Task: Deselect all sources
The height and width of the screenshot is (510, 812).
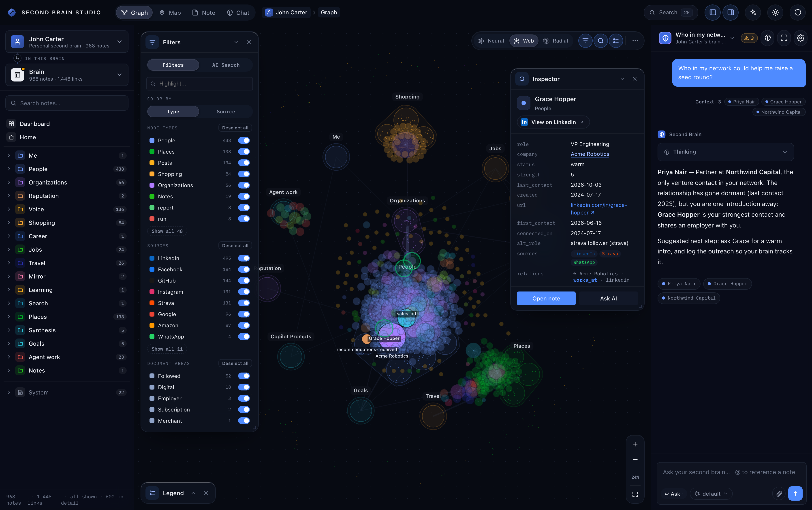Action: click(x=235, y=246)
